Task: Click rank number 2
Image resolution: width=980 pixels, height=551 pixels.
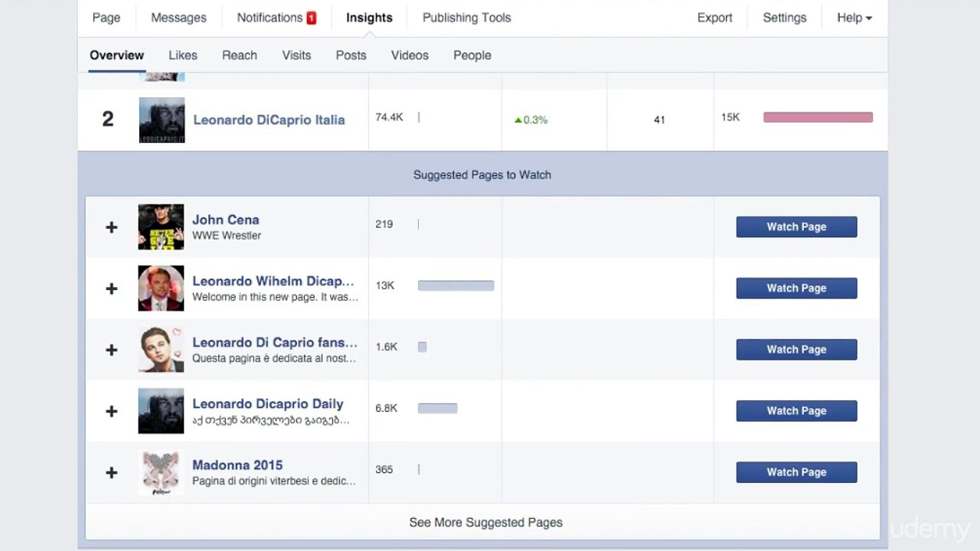Action: tap(108, 119)
